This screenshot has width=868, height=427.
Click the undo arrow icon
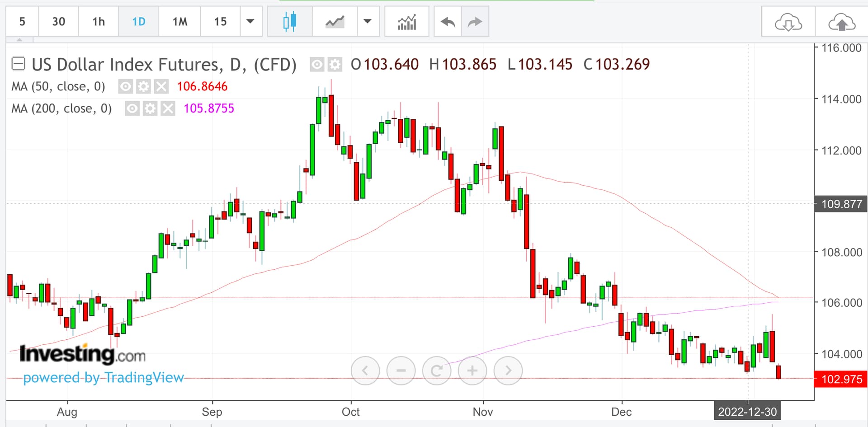448,22
